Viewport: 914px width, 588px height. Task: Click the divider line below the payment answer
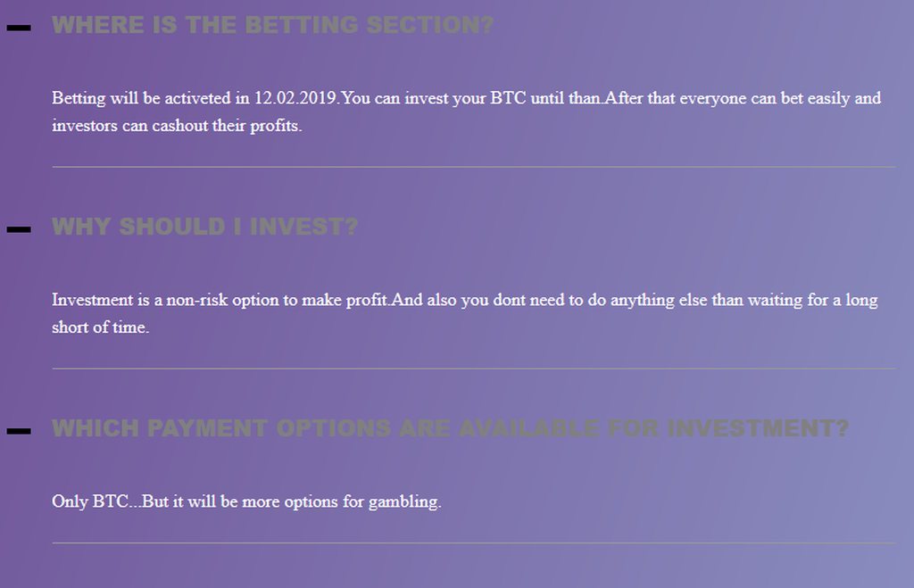pos(474,543)
